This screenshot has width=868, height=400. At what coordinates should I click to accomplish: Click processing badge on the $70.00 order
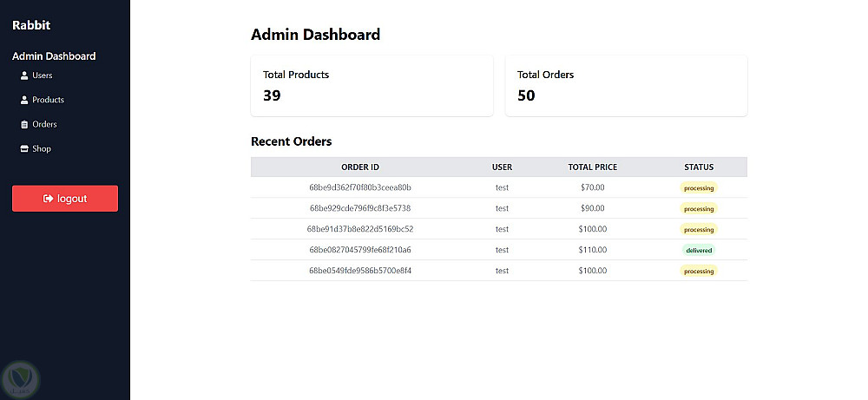click(699, 187)
